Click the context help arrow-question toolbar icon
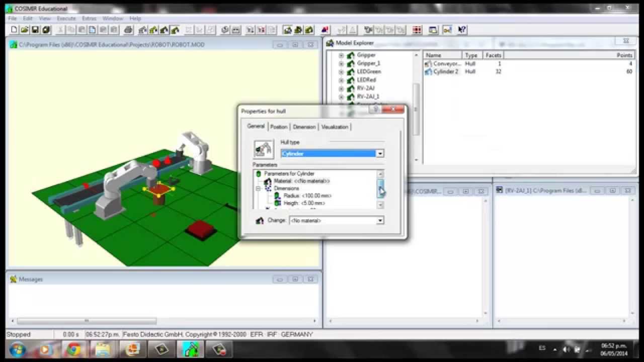Image resolution: width=644 pixels, height=362 pixels. [462, 30]
